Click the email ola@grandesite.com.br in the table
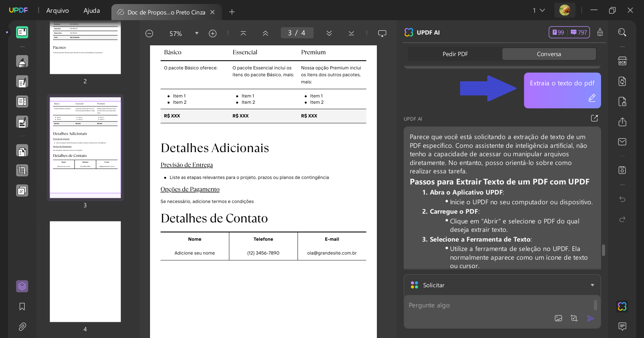Screen dimensions: 644x338 332,253
